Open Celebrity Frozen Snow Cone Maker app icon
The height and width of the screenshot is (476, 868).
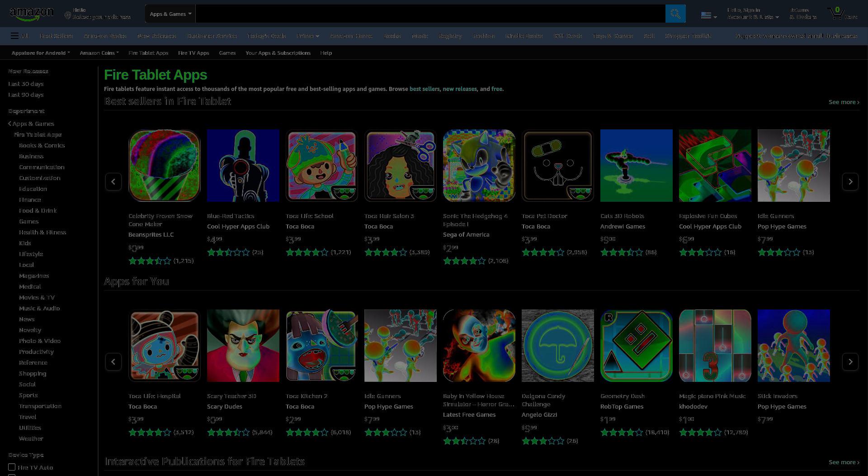165,166
